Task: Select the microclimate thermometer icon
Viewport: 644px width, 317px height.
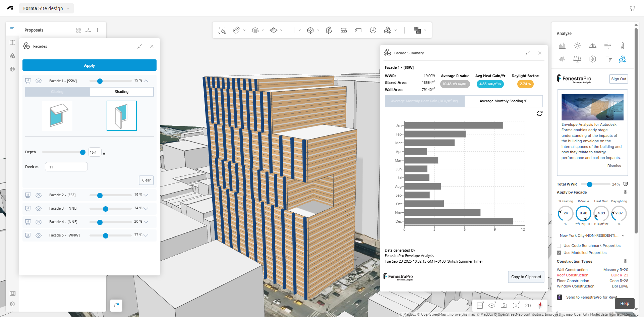Action: (623, 46)
